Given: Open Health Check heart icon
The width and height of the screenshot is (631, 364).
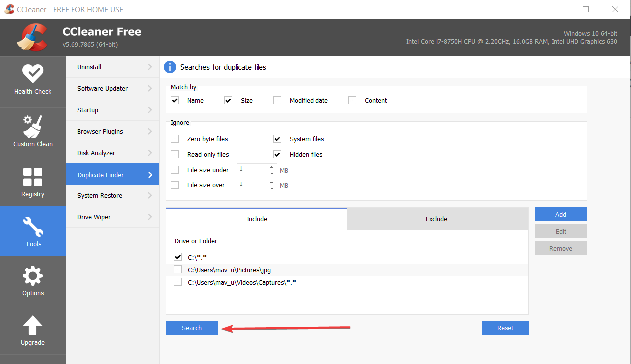Looking at the screenshot, I should (x=33, y=73).
